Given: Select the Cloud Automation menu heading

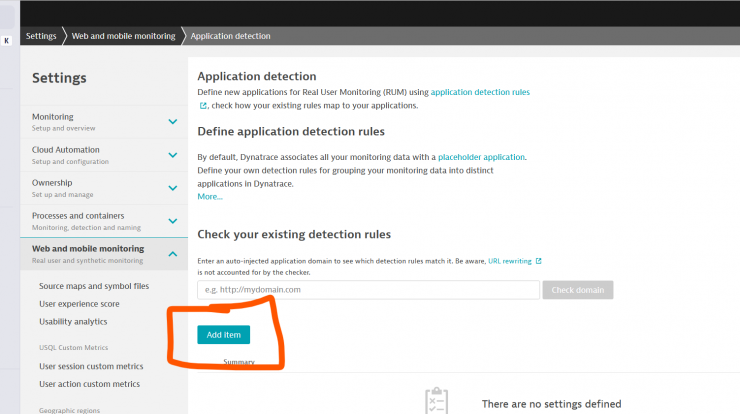Looking at the screenshot, I should [66, 150].
